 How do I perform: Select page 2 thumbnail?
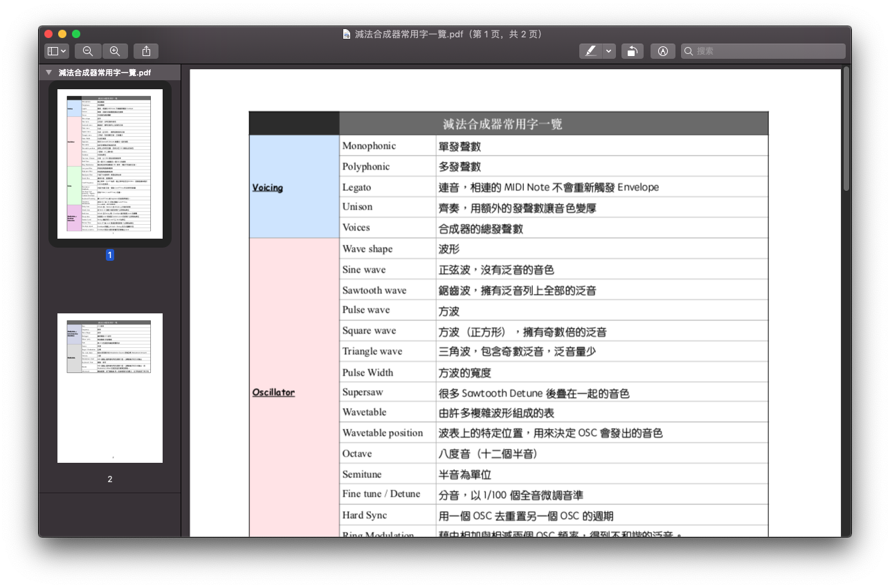tap(110, 387)
